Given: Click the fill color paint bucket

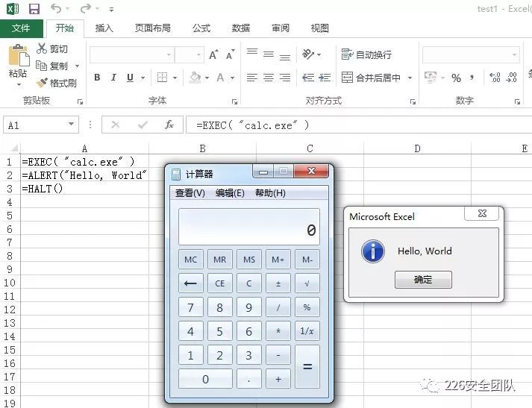Looking at the screenshot, I should tap(195, 78).
